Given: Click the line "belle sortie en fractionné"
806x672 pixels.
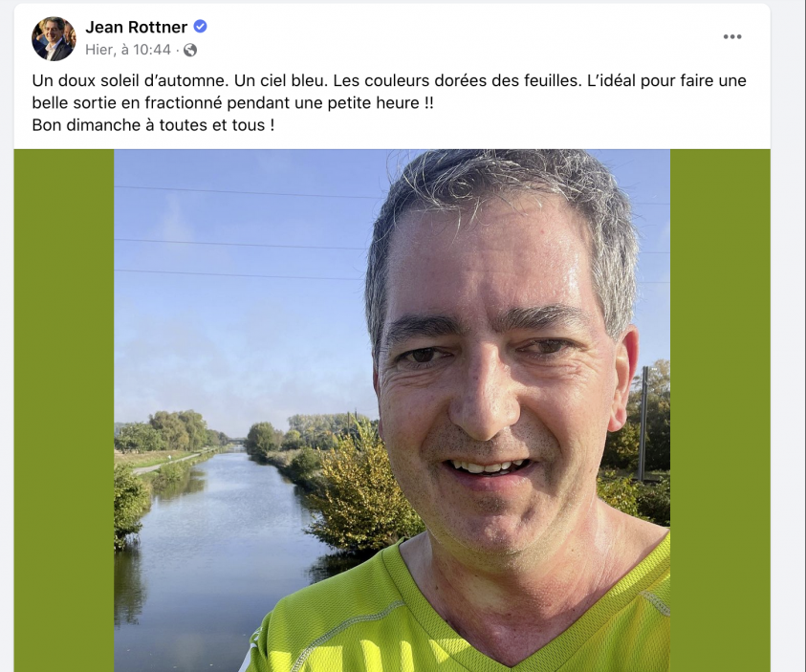Looking at the screenshot, I should 127,102.
